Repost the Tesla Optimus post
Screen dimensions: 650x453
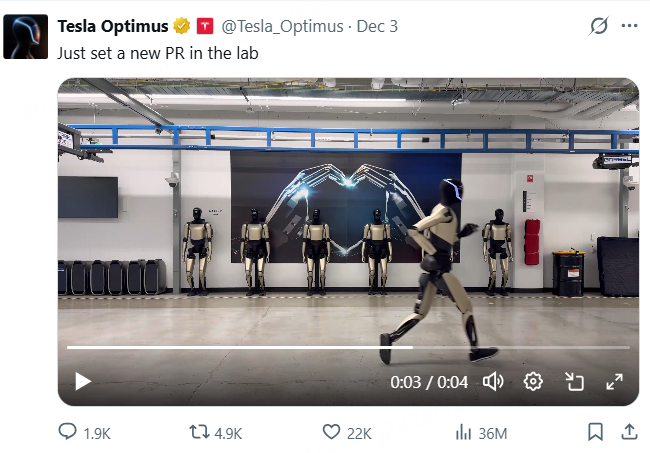[x=200, y=432]
